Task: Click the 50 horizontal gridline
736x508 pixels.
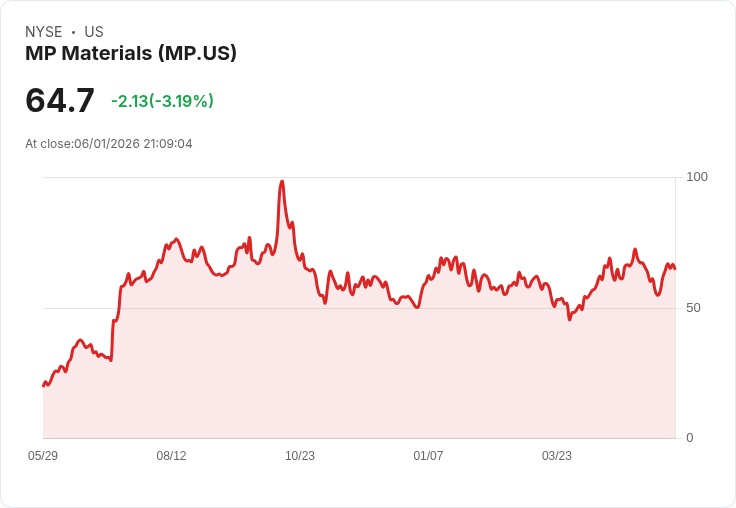Action: click(x=359, y=308)
